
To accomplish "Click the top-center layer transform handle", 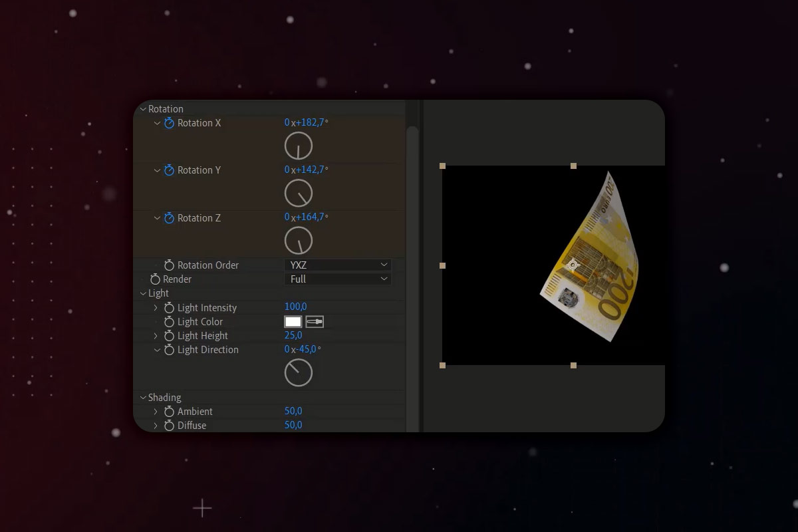I will pos(573,166).
